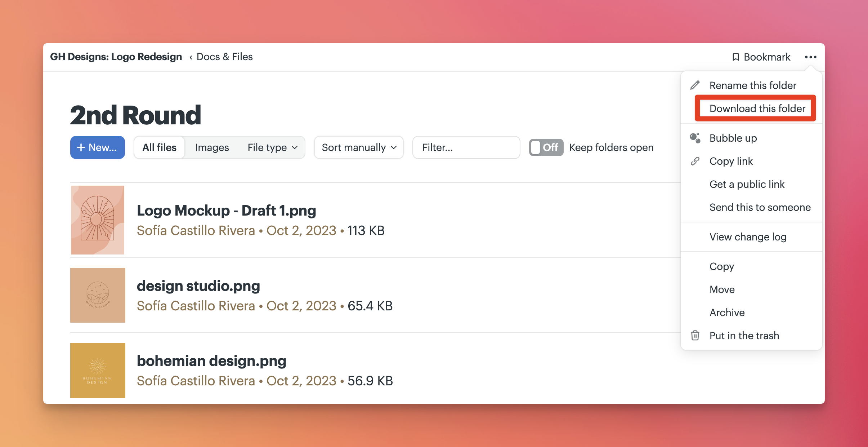This screenshot has width=868, height=447.
Task: Select Move in the folder menu
Action: click(x=722, y=289)
